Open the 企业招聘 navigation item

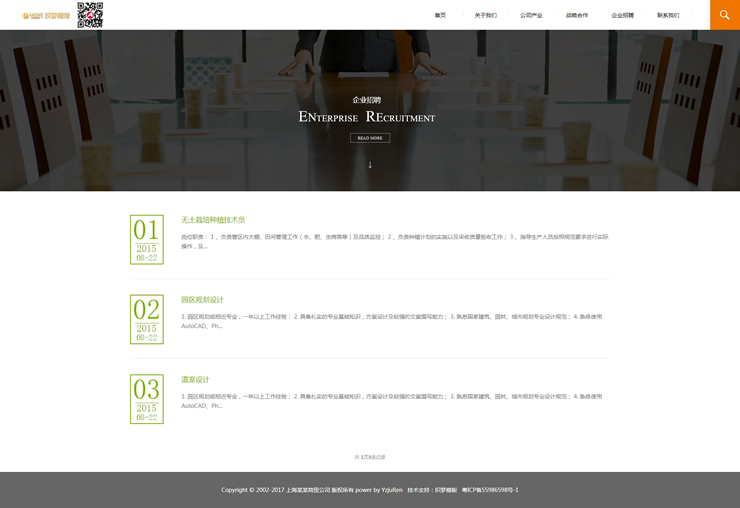(622, 16)
